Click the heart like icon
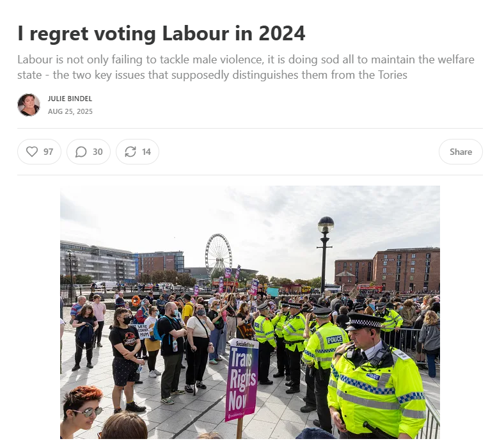This screenshot has height=448, width=504. (32, 152)
